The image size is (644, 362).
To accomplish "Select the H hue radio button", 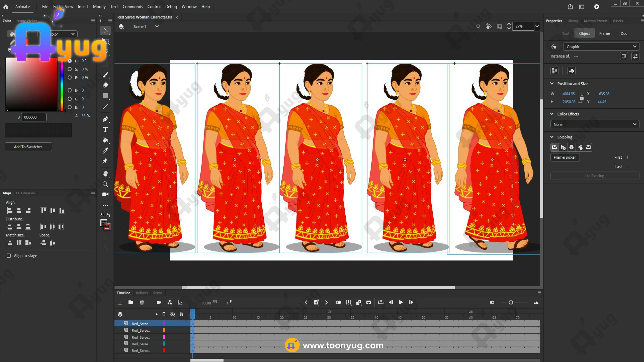I will point(70,61).
